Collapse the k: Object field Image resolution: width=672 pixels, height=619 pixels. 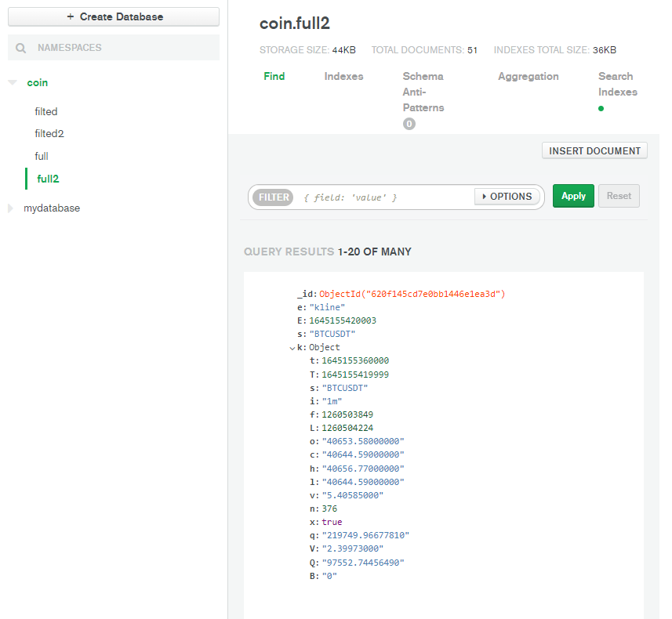292,348
